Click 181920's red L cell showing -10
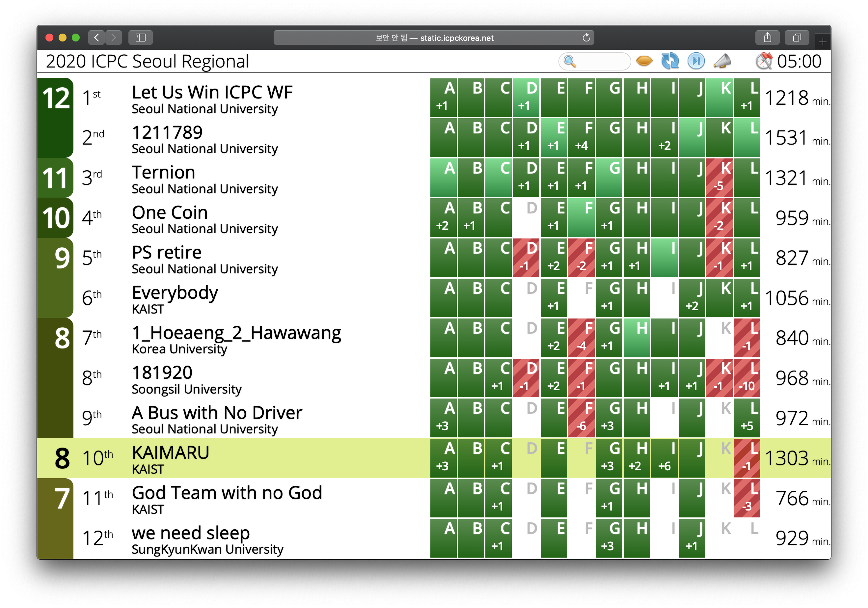 click(x=746, y=378)
